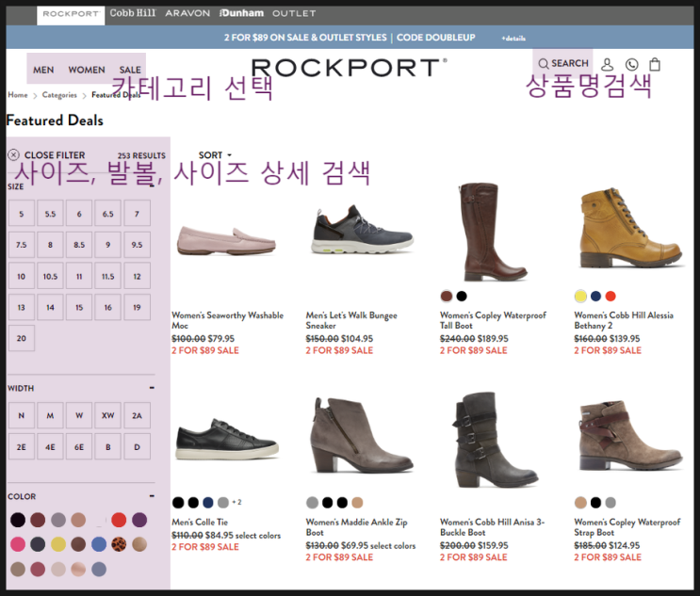Choose tan swatch on Maddie Ankle Zip Boot
The image size is (700, 596).
357,503
